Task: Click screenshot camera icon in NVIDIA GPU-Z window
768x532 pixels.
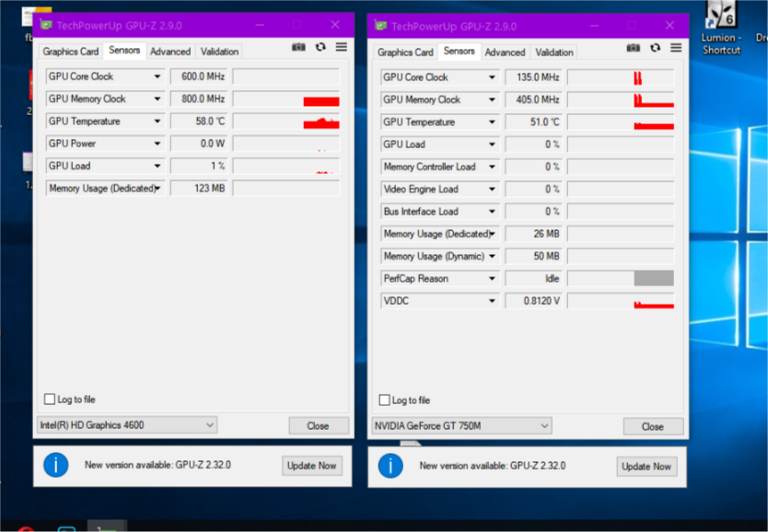Action: pyautogui.click(x=633, y=48)
